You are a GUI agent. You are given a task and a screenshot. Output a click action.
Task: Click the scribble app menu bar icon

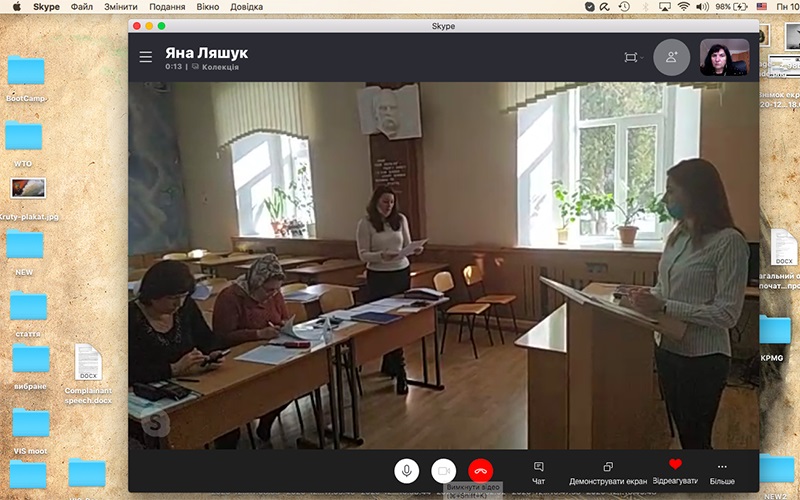[605, 7]
